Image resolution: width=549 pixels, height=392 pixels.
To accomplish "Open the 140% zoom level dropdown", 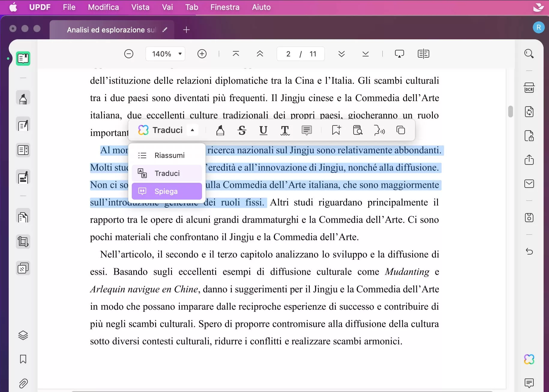I will 165,54.
